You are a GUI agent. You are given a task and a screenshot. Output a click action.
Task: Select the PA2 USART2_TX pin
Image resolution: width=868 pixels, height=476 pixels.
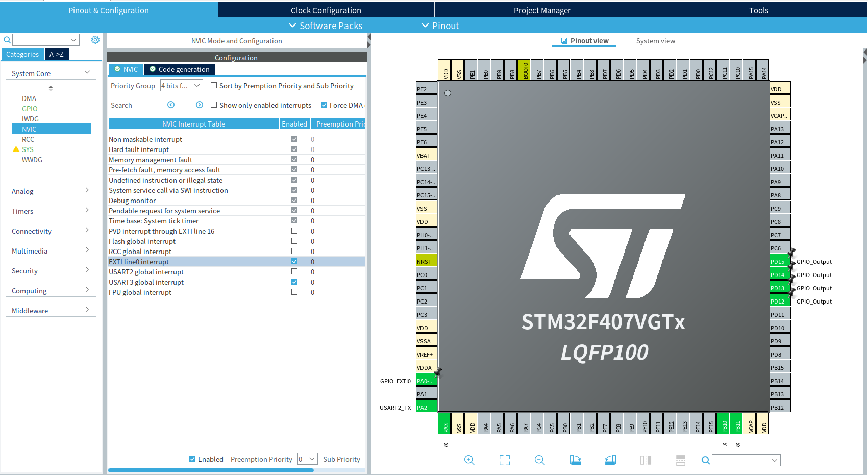pyautogui.click(x=426, y=407)
